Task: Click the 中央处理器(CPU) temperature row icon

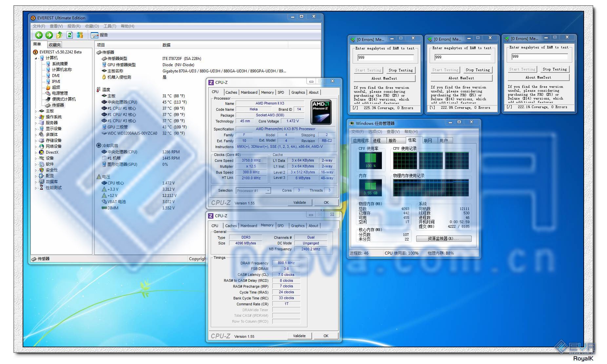Action: click(x=104, y=102)
